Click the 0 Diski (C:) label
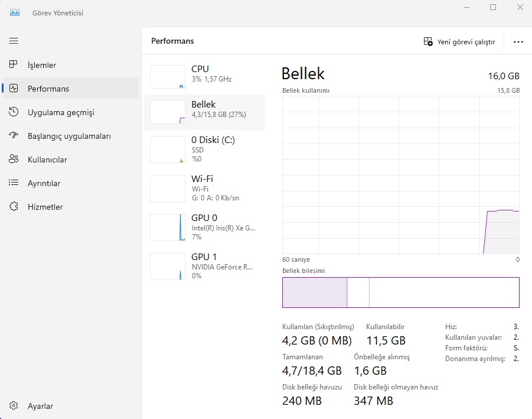532x419 pixels. pyautogui.click(x=213, y=140)
